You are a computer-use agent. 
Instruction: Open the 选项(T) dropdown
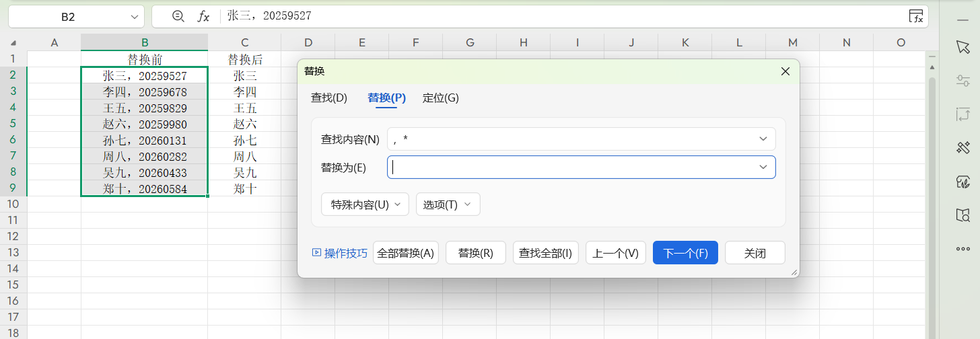pyautogui.click(x=448, y=204)
